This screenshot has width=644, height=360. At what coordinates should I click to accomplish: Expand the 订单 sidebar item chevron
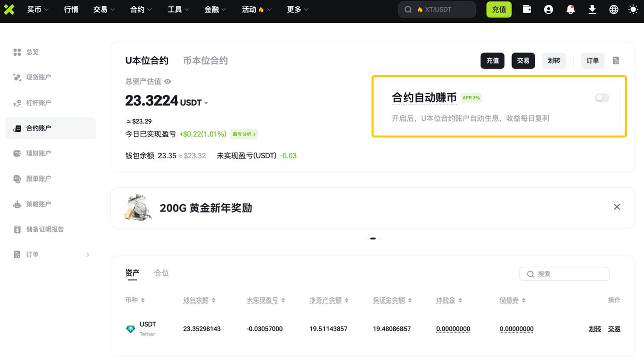pos(88,255)
